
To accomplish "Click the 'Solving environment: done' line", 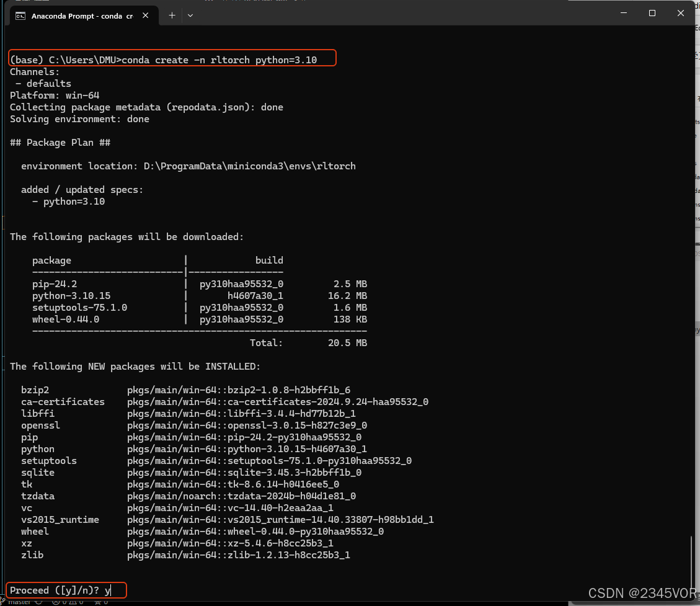I will pos(79,119).
